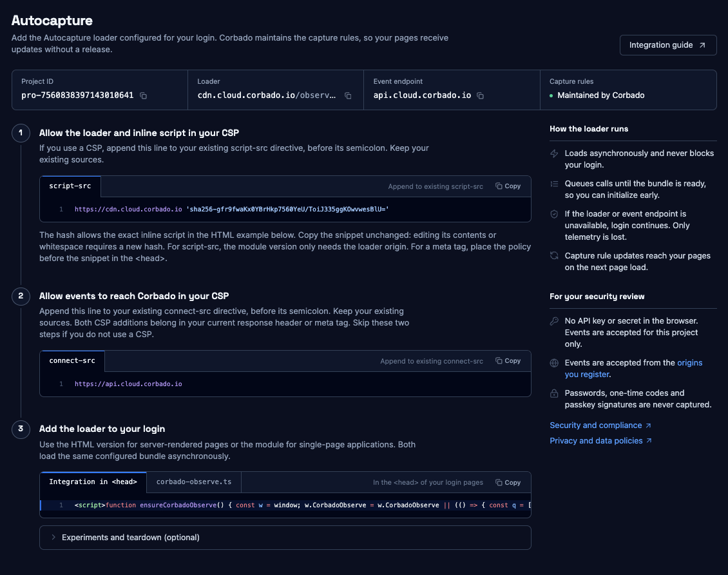The height and width of the screenshot is (575, 728).
Task: Click https://api.cloud.corbado.io code line
Action: tap(128, 384)
